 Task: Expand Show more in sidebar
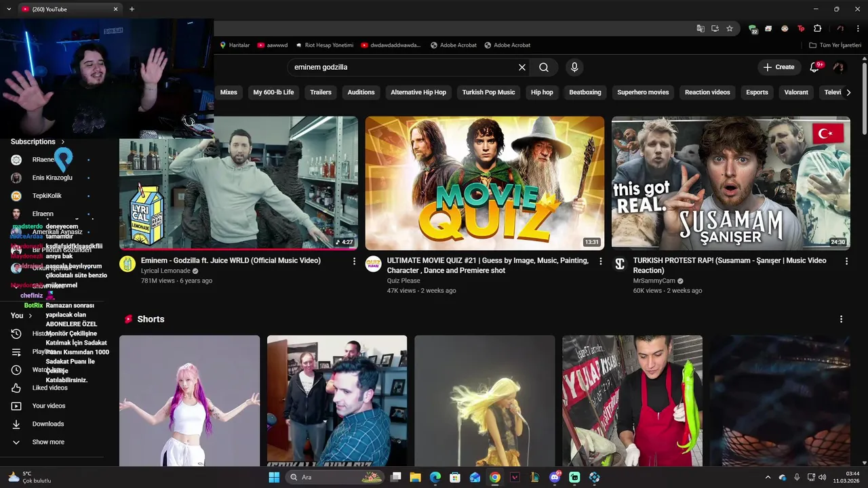(x=48, y=442)
